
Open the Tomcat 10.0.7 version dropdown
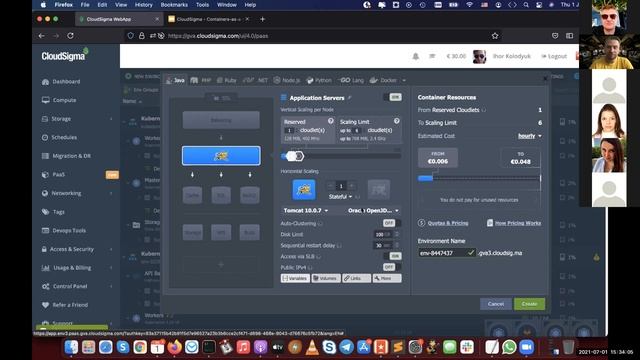[x=306, y=211]
